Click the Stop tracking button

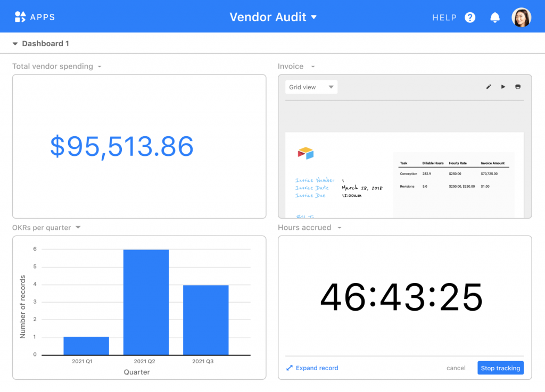pos(500,368)
